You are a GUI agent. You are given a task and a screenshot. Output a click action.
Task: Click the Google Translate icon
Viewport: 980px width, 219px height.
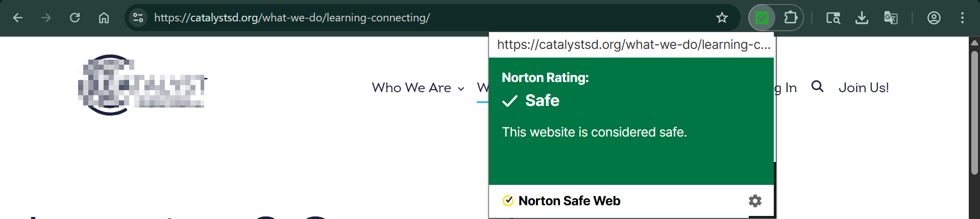pyautogui.click(x=891, y=18)
